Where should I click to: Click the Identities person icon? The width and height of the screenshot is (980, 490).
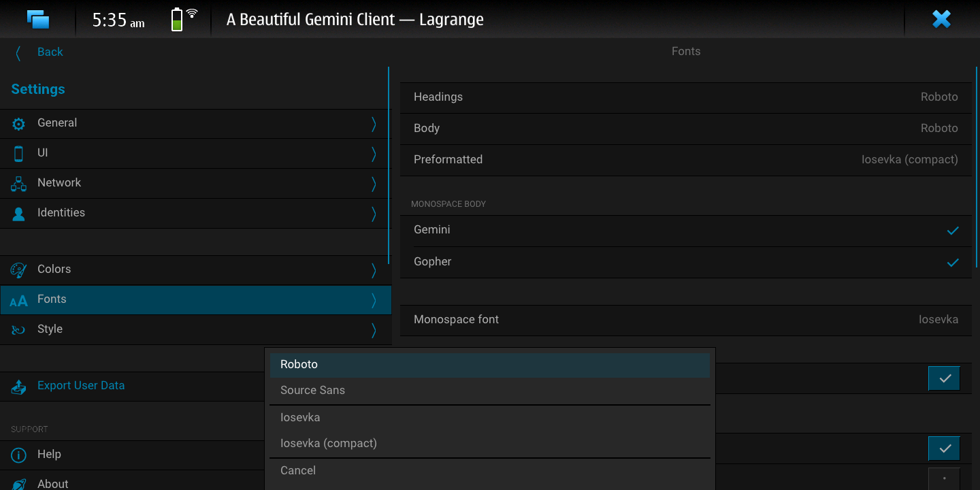[x=19, y=214]
